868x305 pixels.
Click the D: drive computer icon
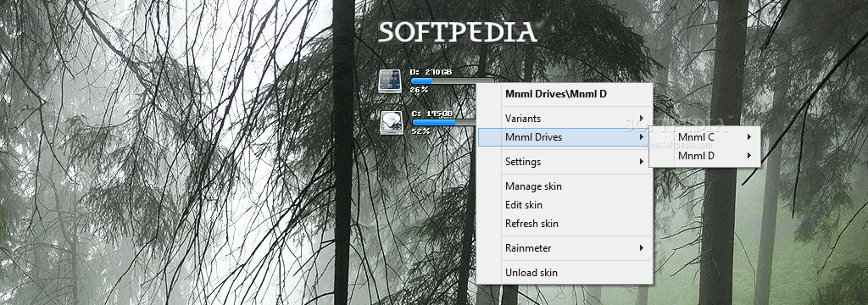coord(389,80)
